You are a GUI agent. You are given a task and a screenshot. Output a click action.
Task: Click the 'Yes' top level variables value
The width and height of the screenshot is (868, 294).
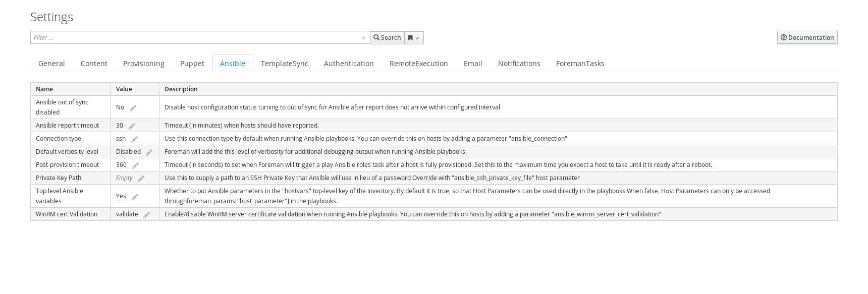121,196
